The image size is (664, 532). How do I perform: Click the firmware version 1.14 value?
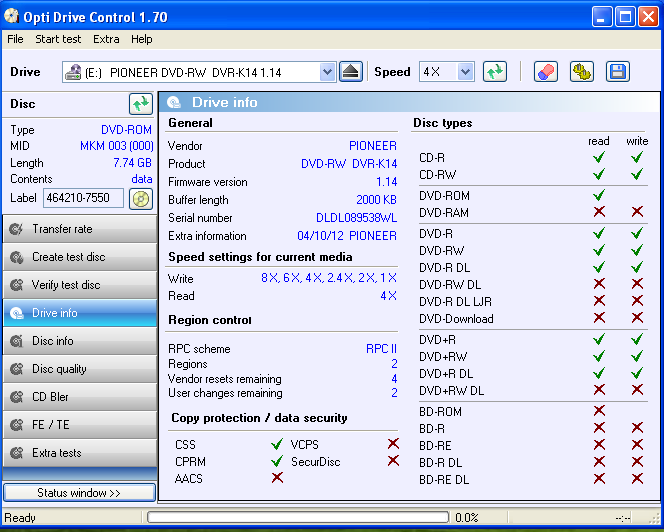click(386, 182)
